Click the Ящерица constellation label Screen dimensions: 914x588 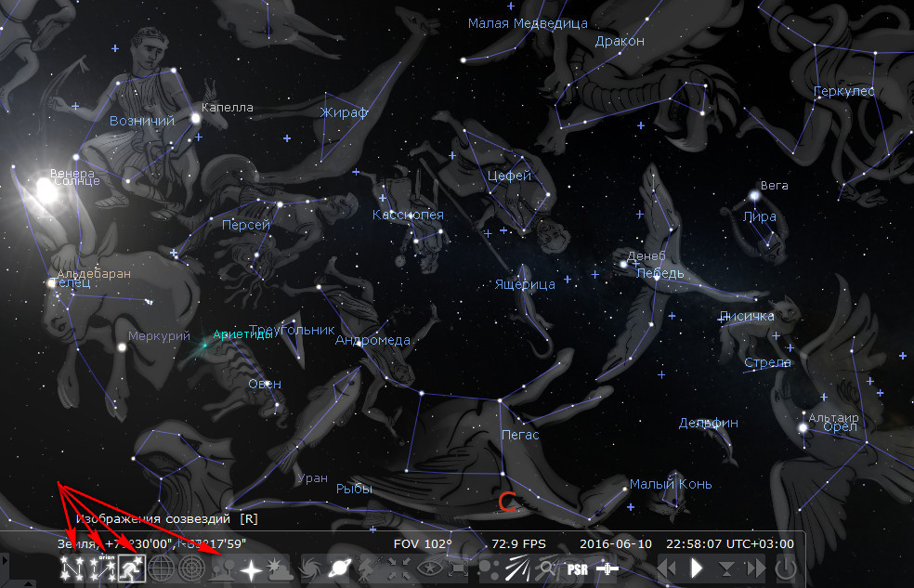[525, 284]
